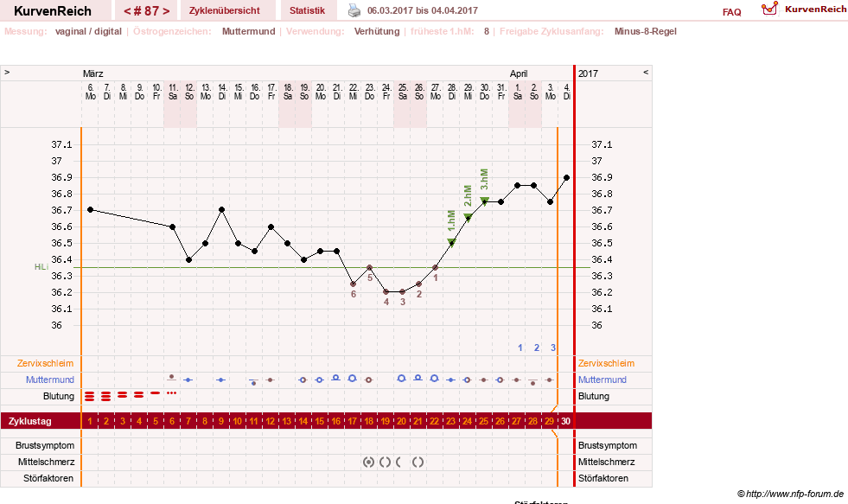The image size is (848, 504).
Task: Click the Muttermund symbol on cycle day 9
Action: point(220,380)
